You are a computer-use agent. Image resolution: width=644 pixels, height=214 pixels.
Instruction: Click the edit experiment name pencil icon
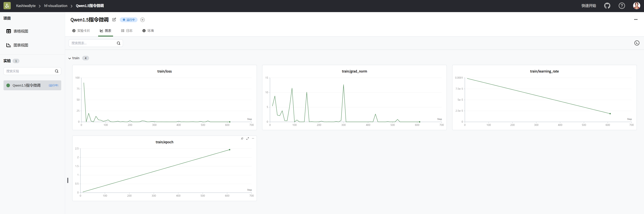pos(114,20)
